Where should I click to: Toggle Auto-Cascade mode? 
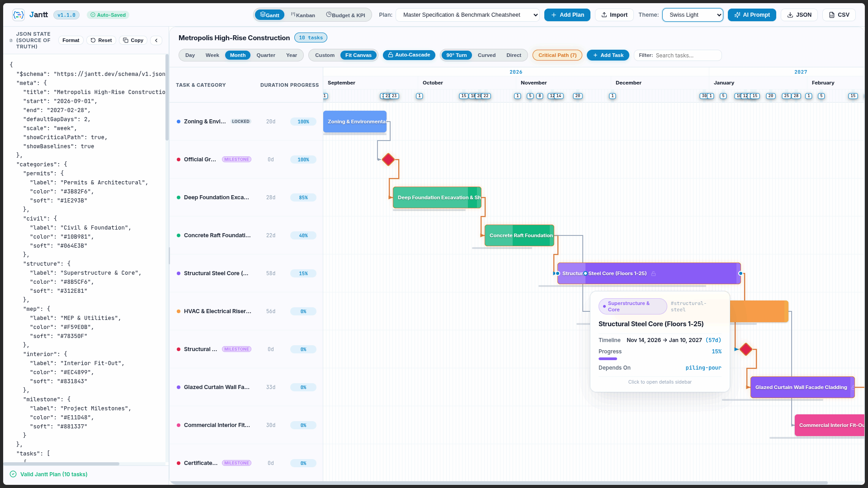(x=409, y=55)
